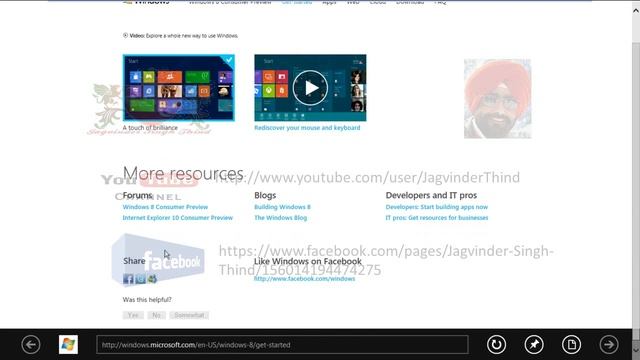The image size is (640, 360).
Task: Open 'Rediscover your mouse and keyboard' link
Action: pos(307,128)
